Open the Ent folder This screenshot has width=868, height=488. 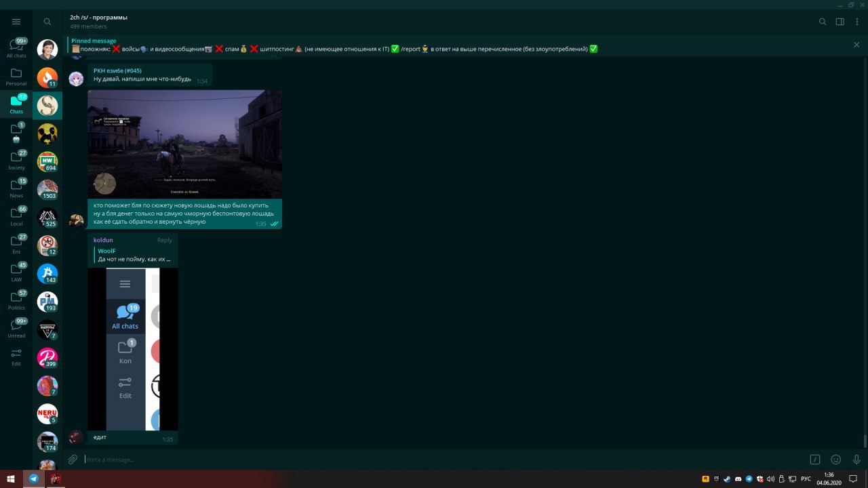point(16,245)
